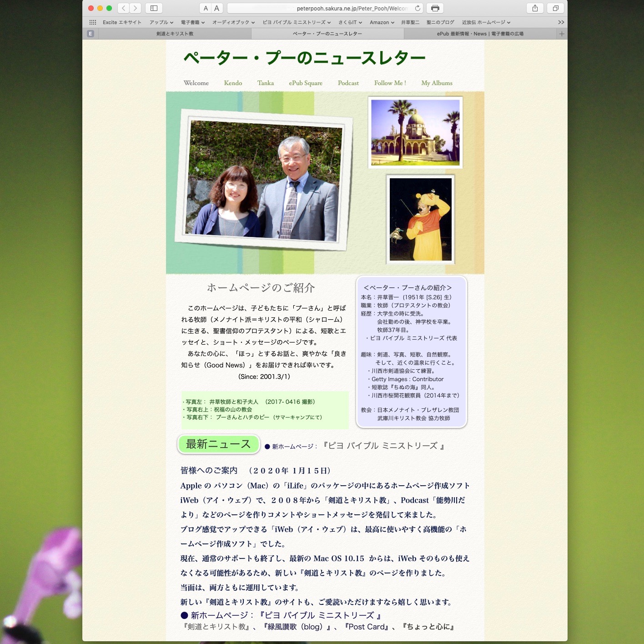The image size is (644, 644).
Task: Reload the current page
Action: [418, 8]
